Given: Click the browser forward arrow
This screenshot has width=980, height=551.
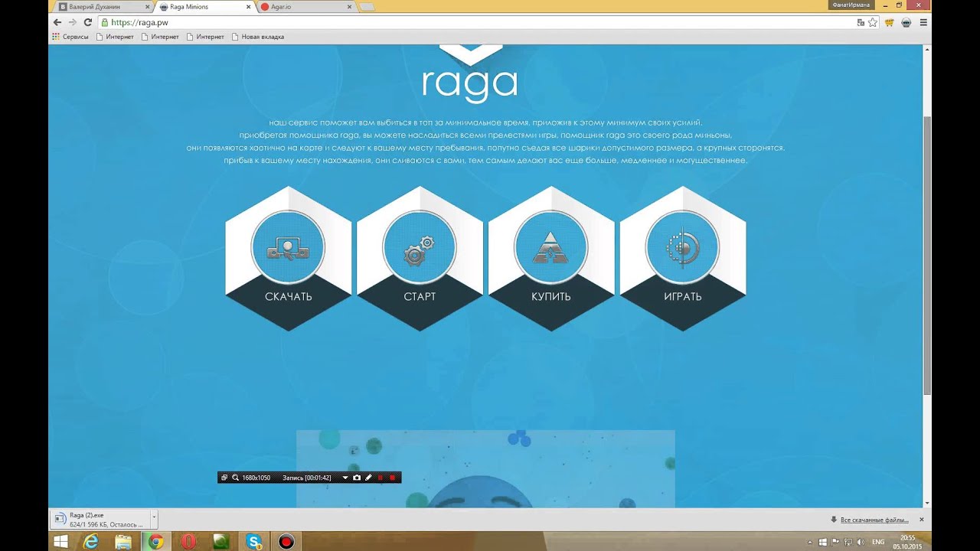Looking at the screenshot, I should [x=73, y=22].
